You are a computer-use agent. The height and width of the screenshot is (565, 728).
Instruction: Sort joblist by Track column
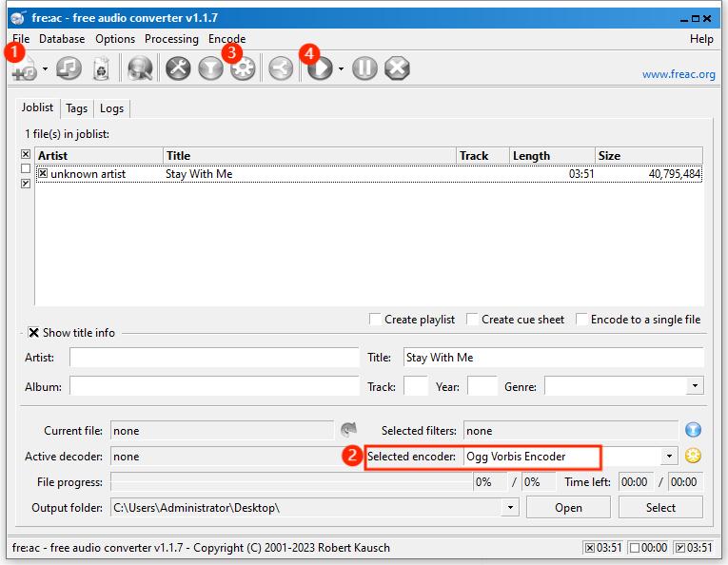[482, 156]
